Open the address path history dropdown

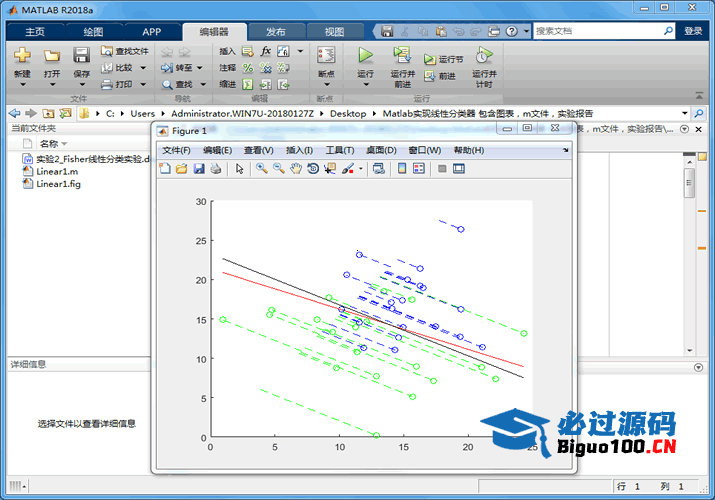click(x=684, y=113)
